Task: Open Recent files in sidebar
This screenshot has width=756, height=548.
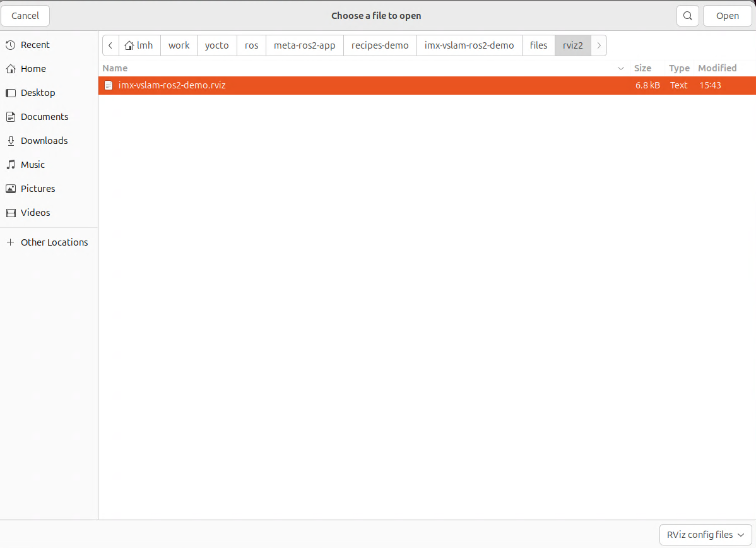Action: pyautogui.click(x=35, y=45)
